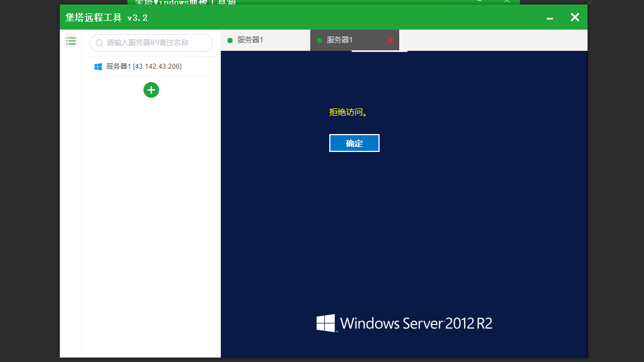
Task: Open the hamburger list menu icon
Action: pyautogui.click(x=71, y=41)
